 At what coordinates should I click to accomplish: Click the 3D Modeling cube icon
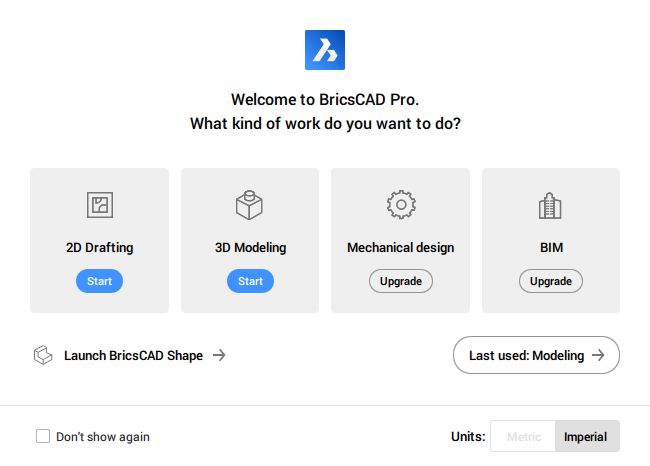(x=249, y=205)
